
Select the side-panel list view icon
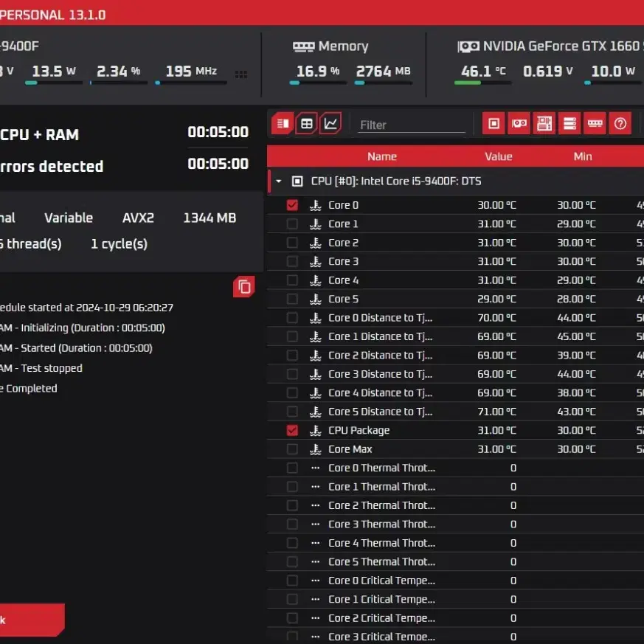(x=283, y=124)
